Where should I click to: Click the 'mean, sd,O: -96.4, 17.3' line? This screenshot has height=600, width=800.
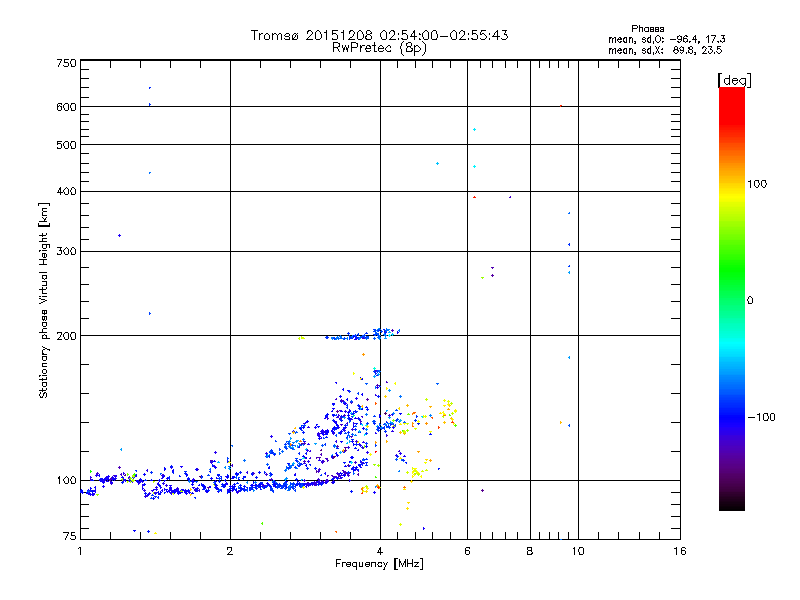[x=666, y=39]
